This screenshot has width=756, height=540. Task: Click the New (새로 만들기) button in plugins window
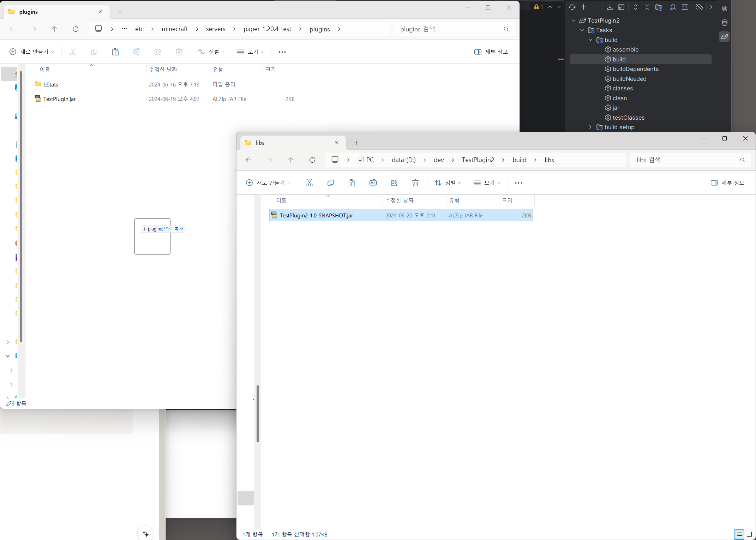pyautogui.click(x=32, y=52)
